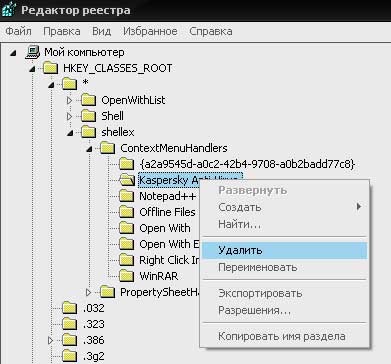
Task: Expand the .386 key
Action: 50,340
